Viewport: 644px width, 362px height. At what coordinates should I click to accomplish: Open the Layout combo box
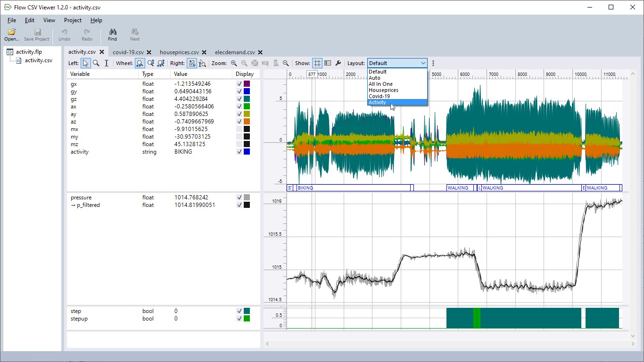(397, 63)
